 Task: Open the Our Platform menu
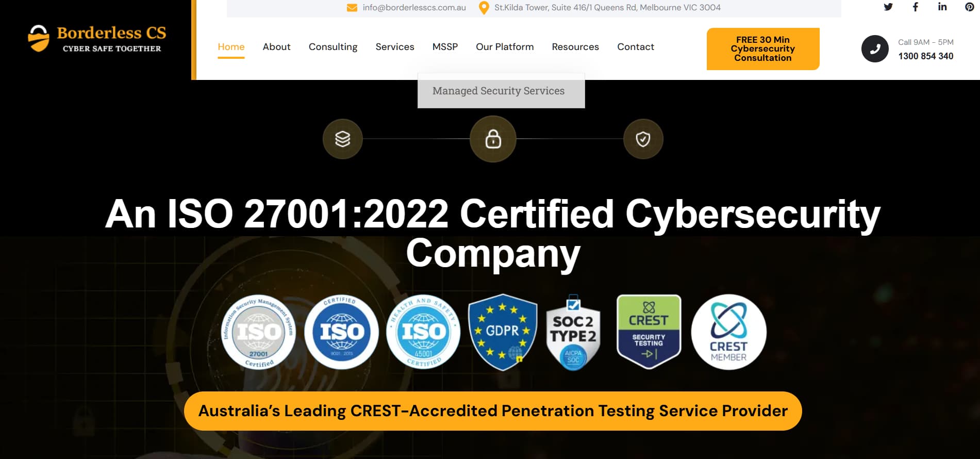pyautogui.click(x=505, y=47)
